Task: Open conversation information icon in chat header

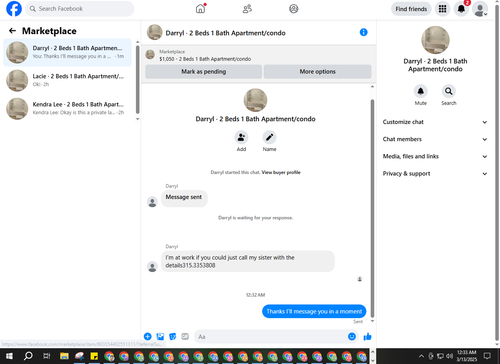Action: 363,32
